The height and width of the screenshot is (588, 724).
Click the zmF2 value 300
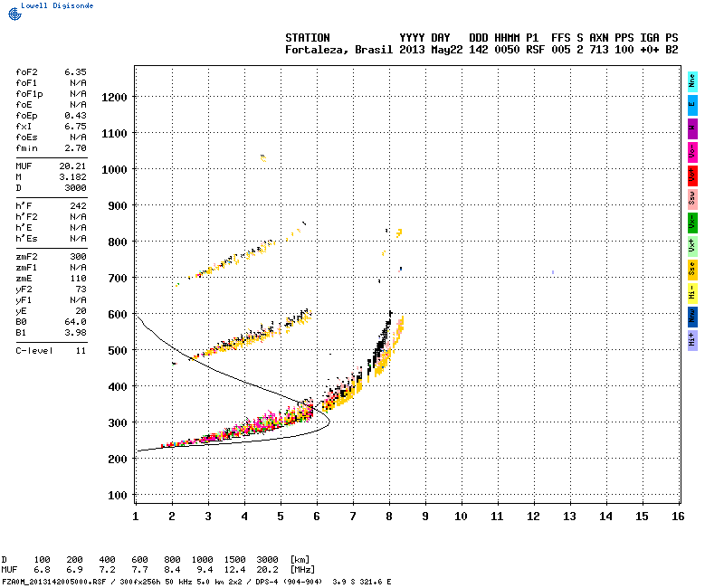point(78,257)
